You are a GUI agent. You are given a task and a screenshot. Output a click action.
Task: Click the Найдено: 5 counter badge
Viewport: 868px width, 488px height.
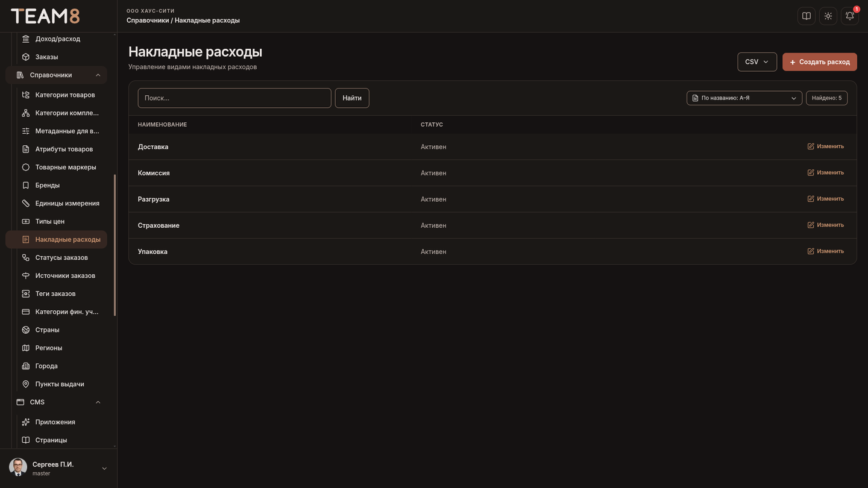[826, 98]
